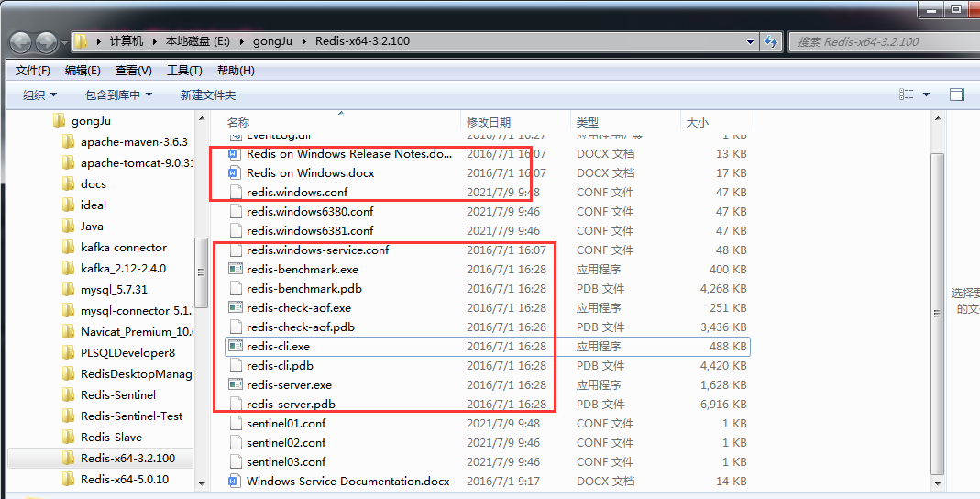Click the change view icon

pyautogui.click(x=907, y=95)
